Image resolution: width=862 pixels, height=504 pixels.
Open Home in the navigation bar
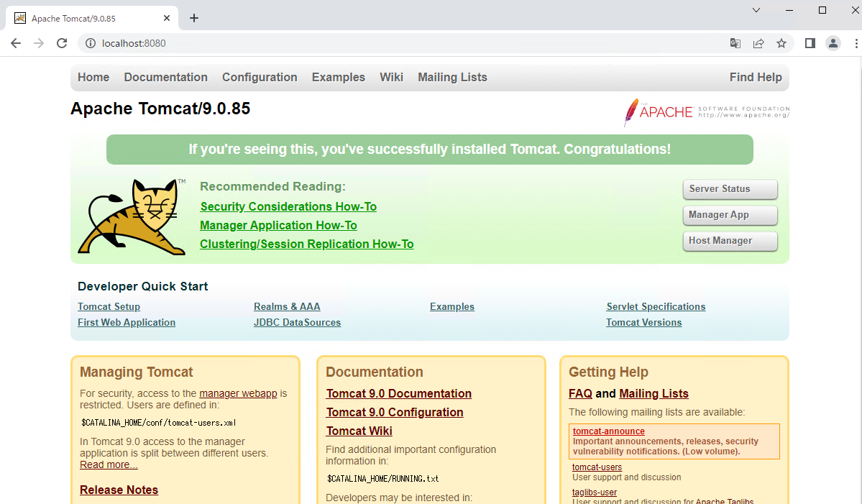coord(93,78)
